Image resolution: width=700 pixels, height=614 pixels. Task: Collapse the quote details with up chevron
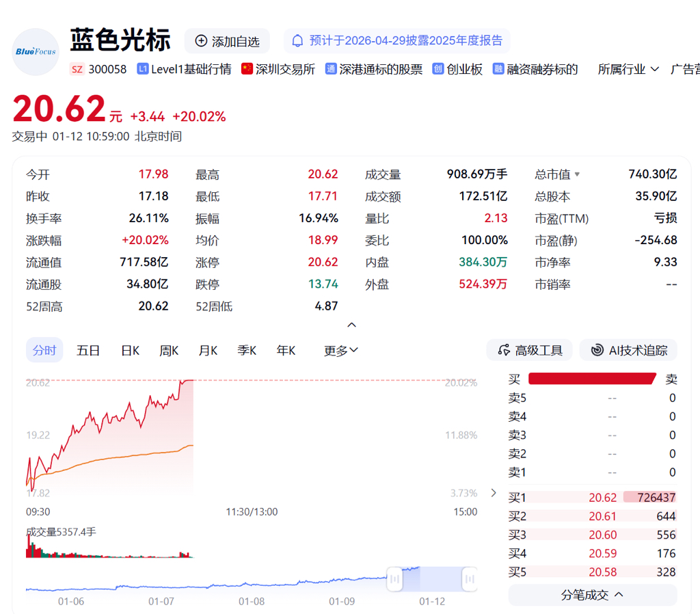[352, 325]
